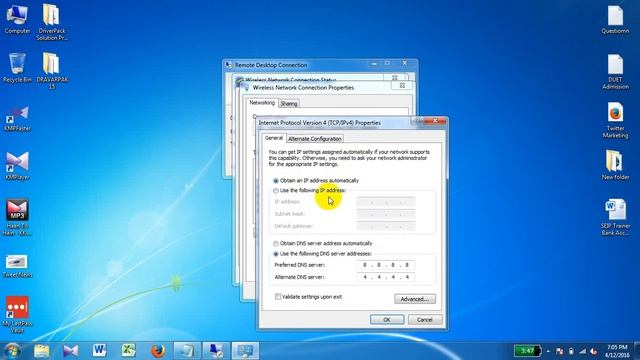The image size is (640, 360).
Task: Cancel the IPv4 Properties dialog
Action: 425,320
